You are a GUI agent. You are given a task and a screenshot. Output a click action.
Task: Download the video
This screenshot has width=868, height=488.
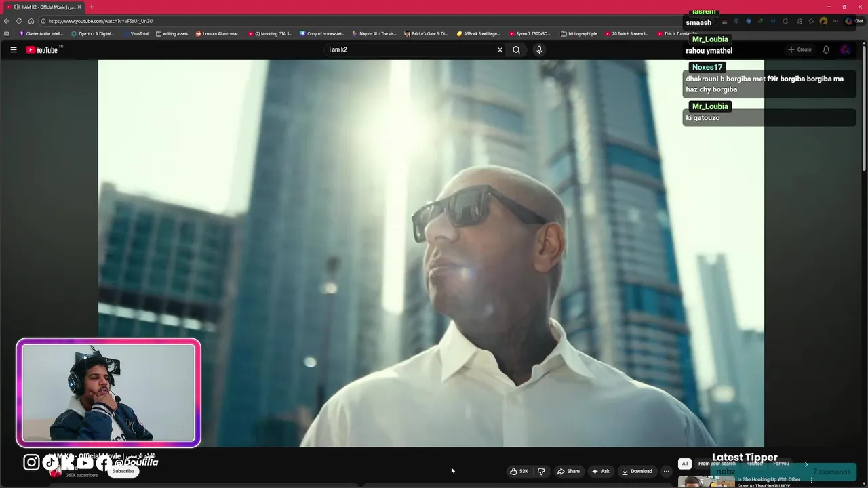pos(637,471)
